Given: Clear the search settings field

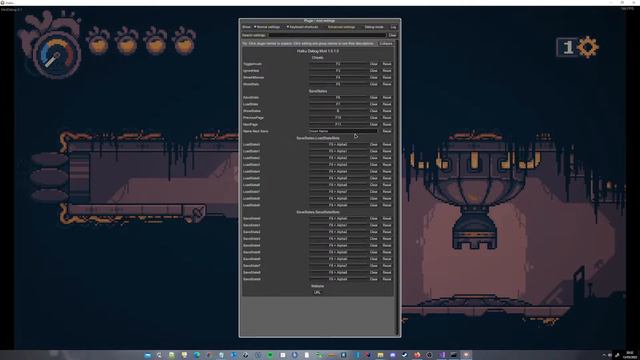Looking at the screenshot, I should tap(392, 35).
